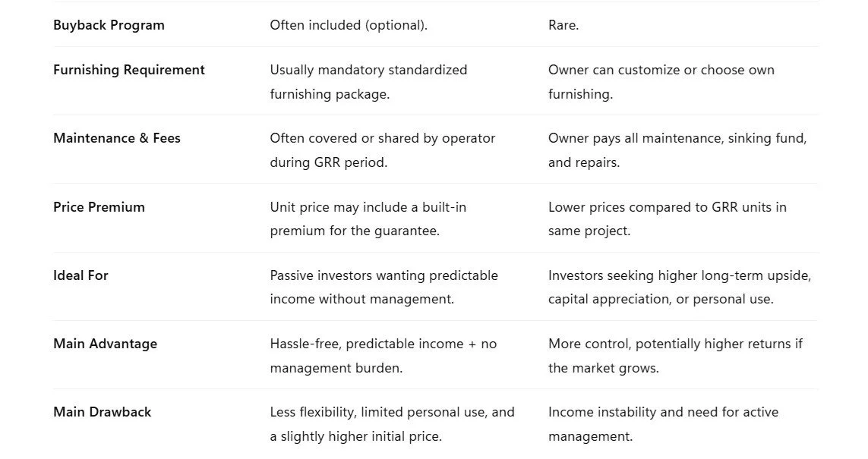Image resolution: width=868 pixels, height=459 pixels.
Task: Click 'Often included (optional).' cell text
Action: point(349,25)
